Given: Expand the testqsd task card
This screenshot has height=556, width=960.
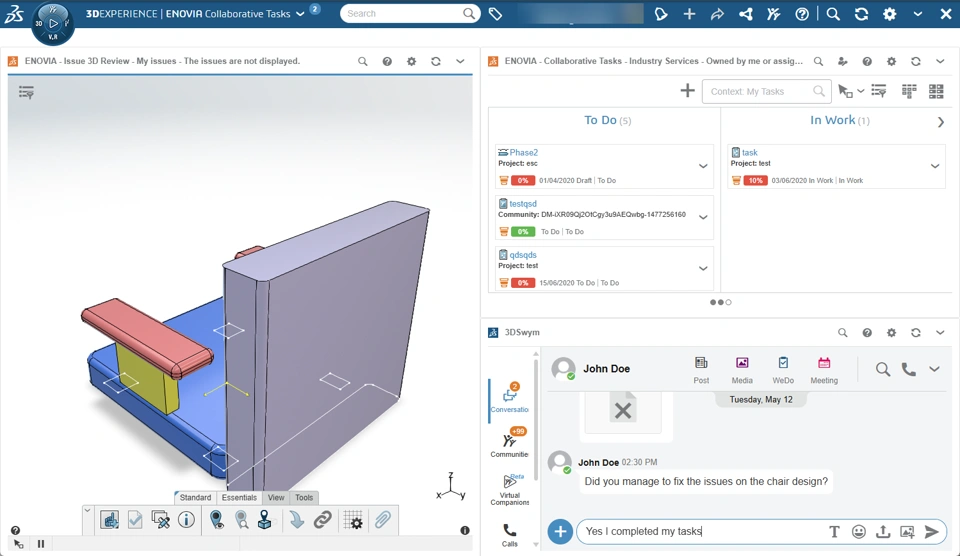Looking at the screenshot, I should (x=703, y=217).
